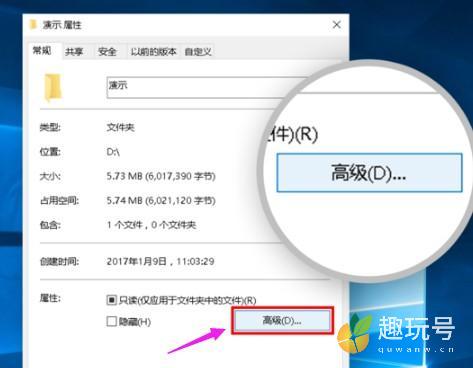Open the 高级(D)... advanced attributes button
Screen dimensions: 473x368
[x=282, y=321]
